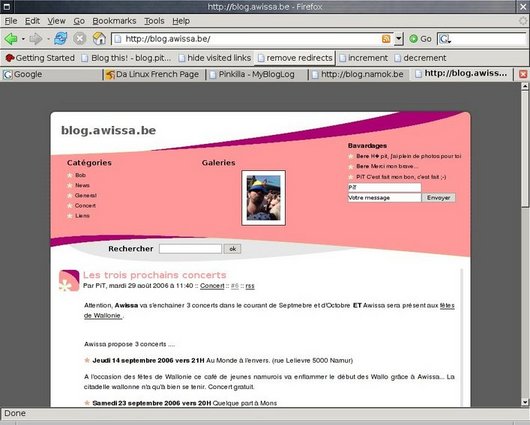Open the search engine selector dropdown
The height and width of the screenshot is (425, 530).
coord(445,39)
